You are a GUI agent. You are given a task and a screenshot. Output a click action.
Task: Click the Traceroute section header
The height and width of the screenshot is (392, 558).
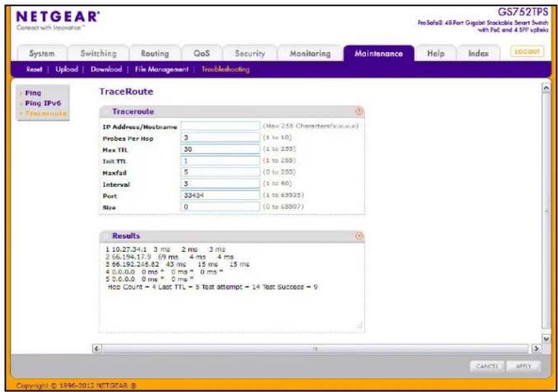coord(232,111)
